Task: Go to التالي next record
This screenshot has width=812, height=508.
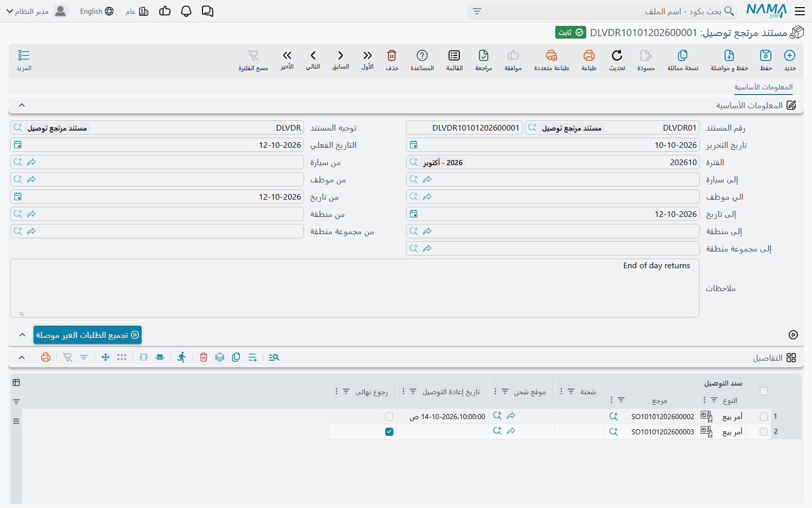Action: (313, 56)
